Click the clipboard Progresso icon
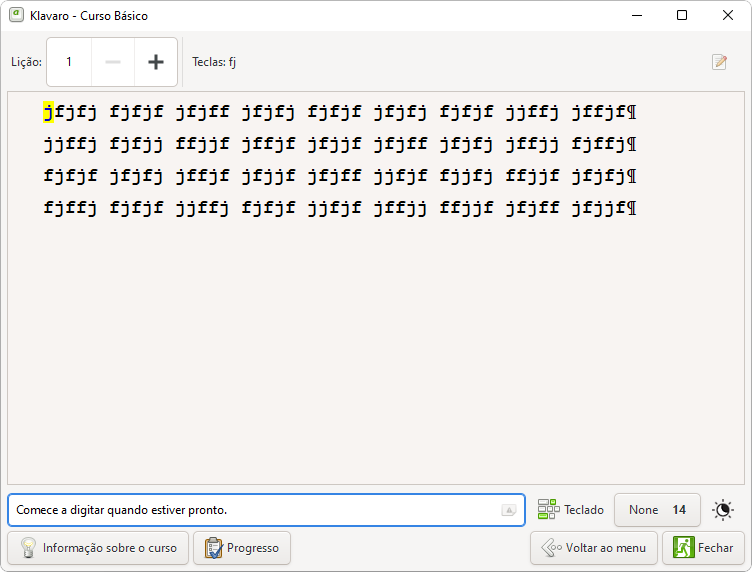 click(213, 548)
